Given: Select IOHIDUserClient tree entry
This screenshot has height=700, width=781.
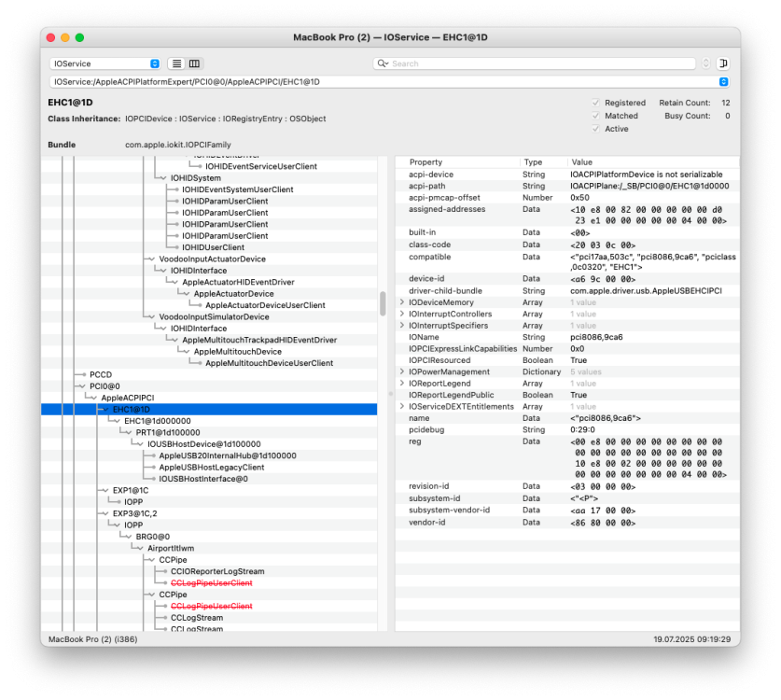Looking at the screenshot, I should coord(213,247).
